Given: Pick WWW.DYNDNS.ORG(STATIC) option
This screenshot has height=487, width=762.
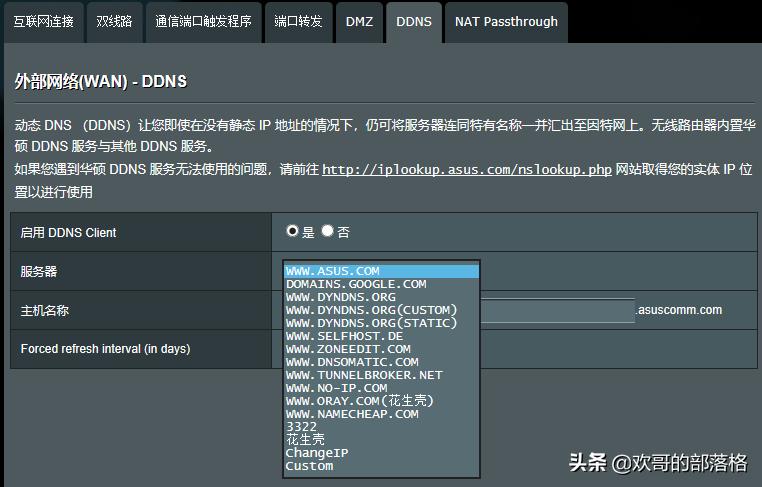Looking at the screenshot, I should (x=381, y=323).
